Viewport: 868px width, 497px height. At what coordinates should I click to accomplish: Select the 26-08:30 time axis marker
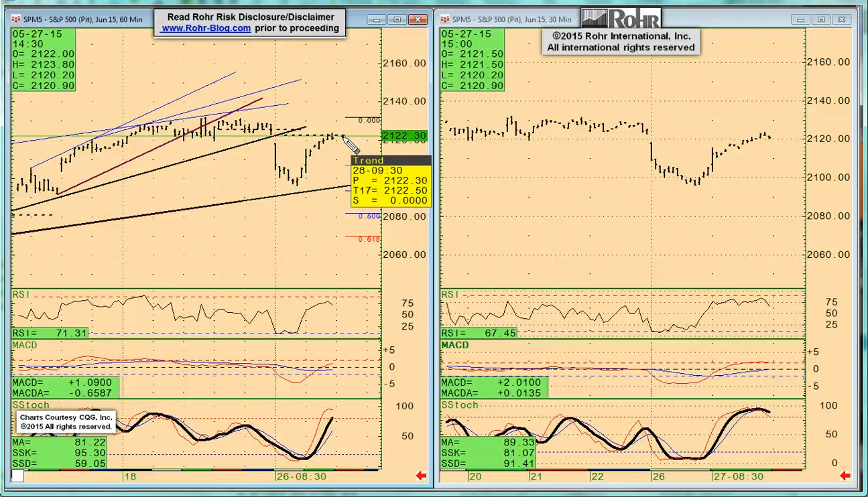point(302,476)
